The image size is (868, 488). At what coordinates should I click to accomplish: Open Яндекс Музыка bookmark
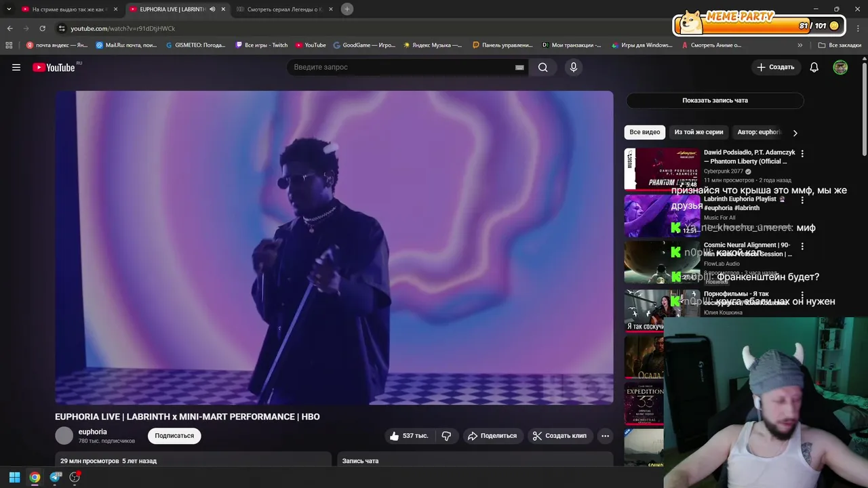click(x=433, y=45)
